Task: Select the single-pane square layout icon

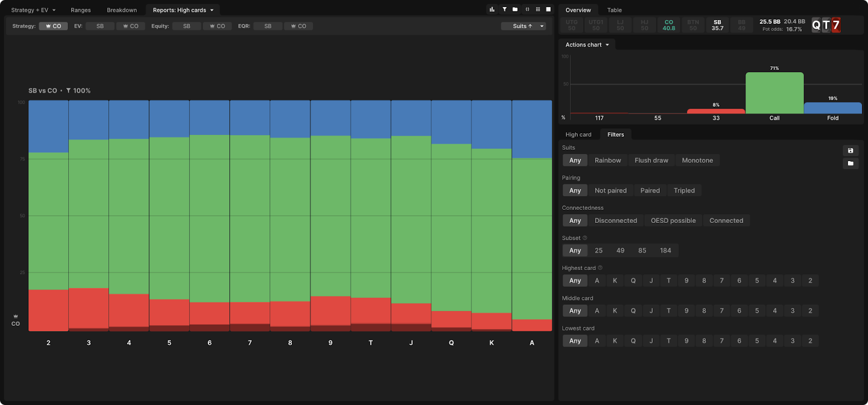Action: 548,9
